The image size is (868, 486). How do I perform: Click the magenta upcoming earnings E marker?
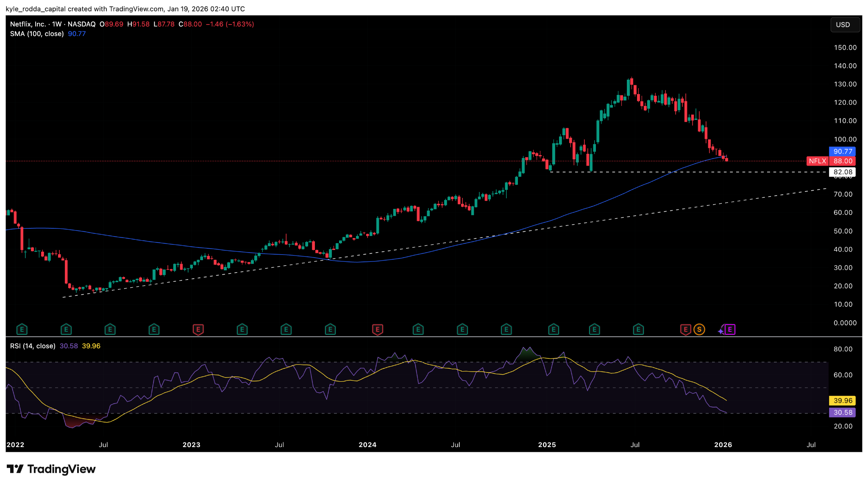[x=730, y=329]
